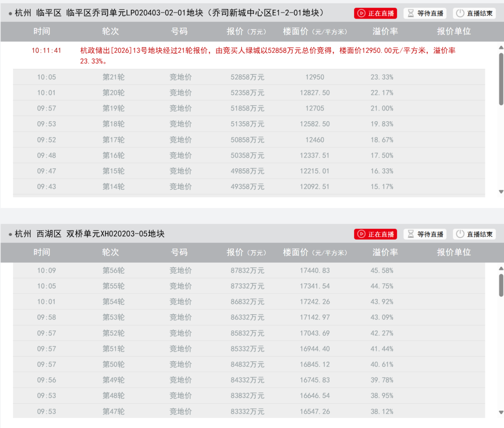Click the 84332万元 bid price

pyautogui.click(x=247, y=380)
